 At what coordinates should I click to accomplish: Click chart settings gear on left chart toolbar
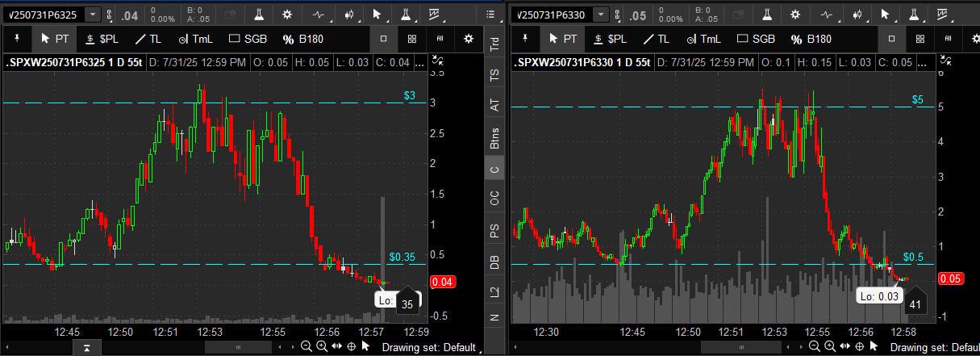click(288, 15)
